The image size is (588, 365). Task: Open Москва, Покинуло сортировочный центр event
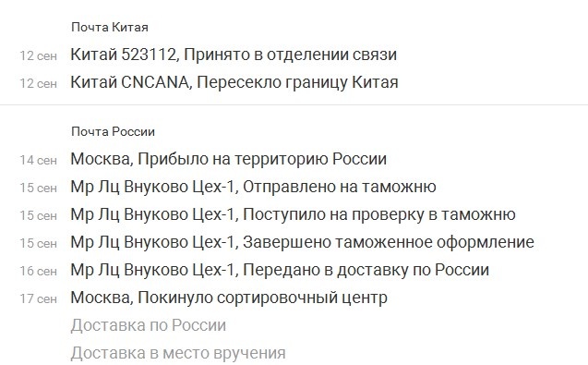point(229,298)
